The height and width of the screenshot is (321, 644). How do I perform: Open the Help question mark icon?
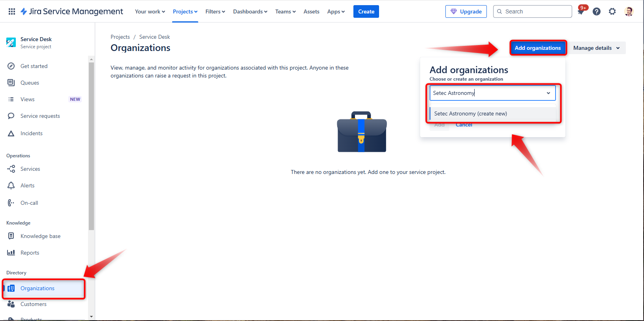click(597, 11)
